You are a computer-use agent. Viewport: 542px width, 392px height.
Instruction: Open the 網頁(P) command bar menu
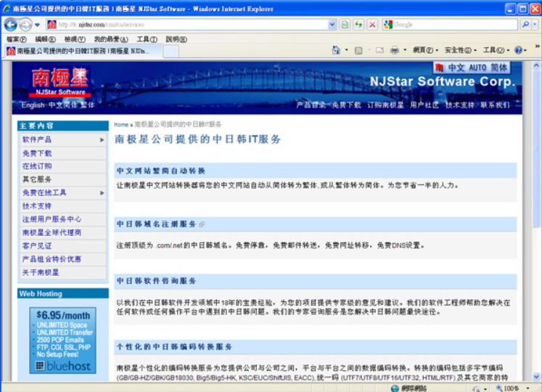click(425, 51)
